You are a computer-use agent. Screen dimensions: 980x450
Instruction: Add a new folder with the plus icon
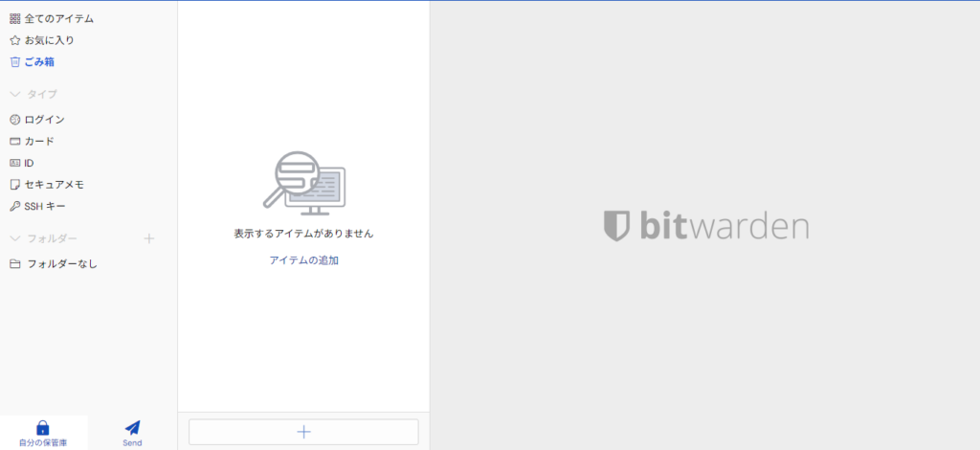(x=148, y=238)
